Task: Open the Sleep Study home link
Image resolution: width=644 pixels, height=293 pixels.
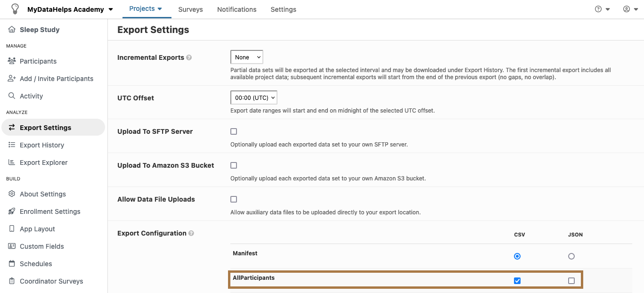Action: click(x=40, y=30)
